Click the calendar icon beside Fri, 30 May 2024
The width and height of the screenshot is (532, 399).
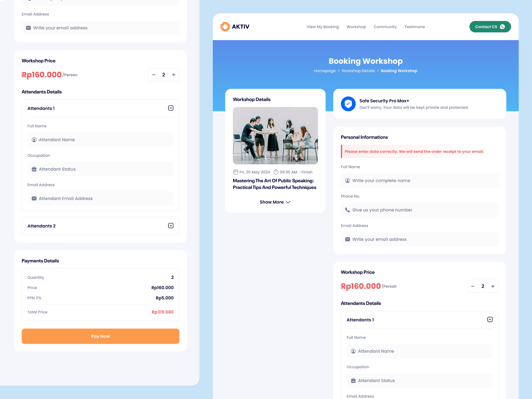pos(235,172)
